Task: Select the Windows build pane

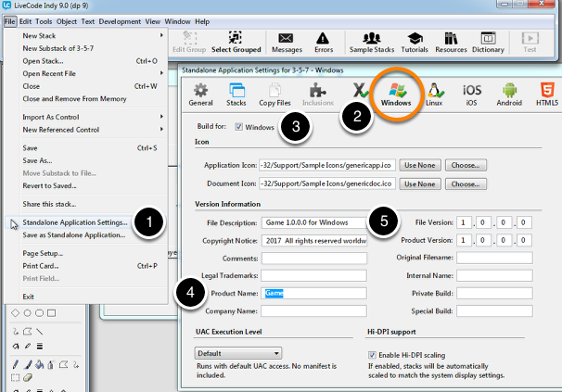Action: 396,95
